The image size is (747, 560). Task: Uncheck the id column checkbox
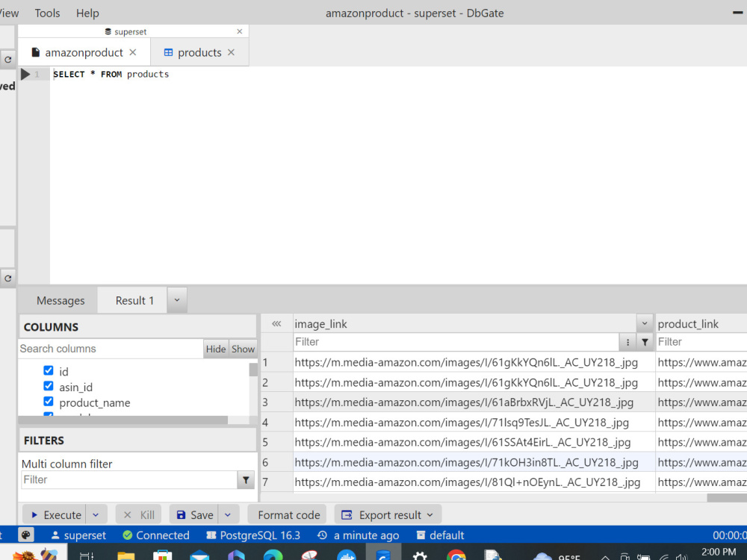click(x=48, y=370)
